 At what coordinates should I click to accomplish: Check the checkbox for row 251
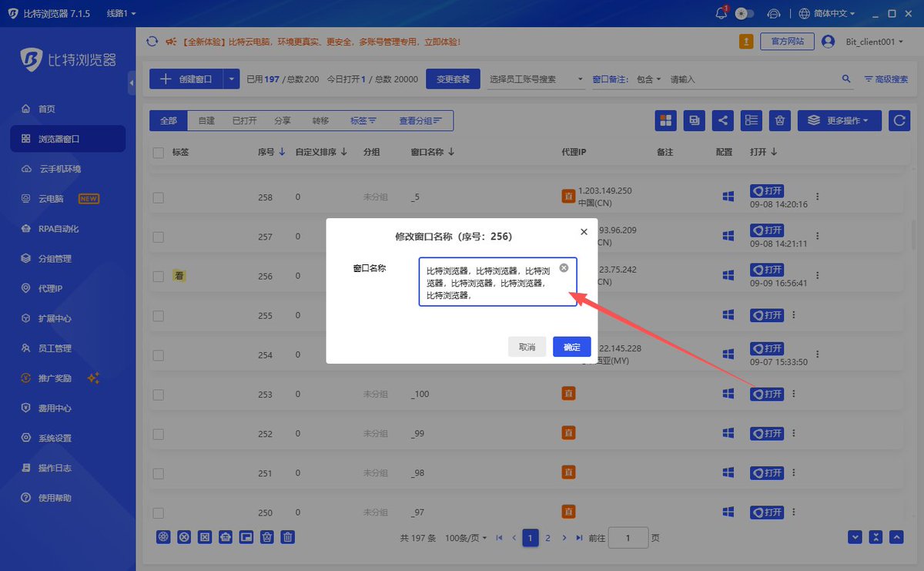(x=158, y=473)
